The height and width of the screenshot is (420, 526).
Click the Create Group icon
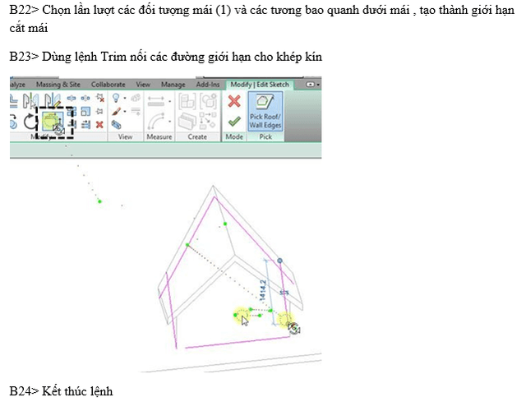(208, 101)
